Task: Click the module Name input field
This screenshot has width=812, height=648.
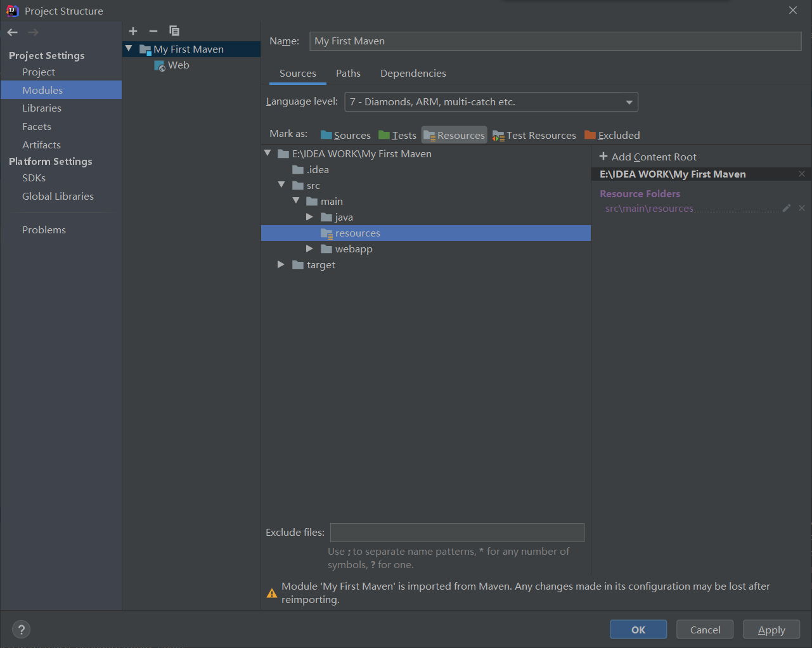Action: pyautogui.click(x=555, y=41)
